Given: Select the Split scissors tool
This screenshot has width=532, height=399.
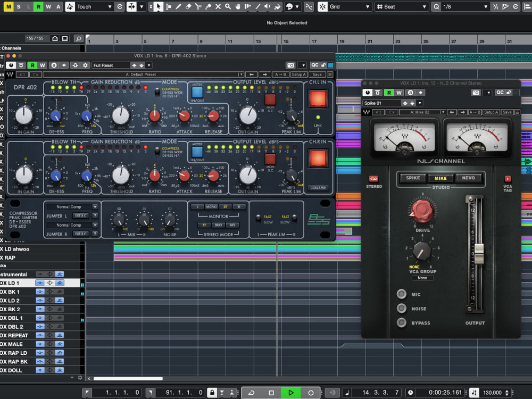Looking at the screenshot, I should pyautogui.click(x=198, y=6).
